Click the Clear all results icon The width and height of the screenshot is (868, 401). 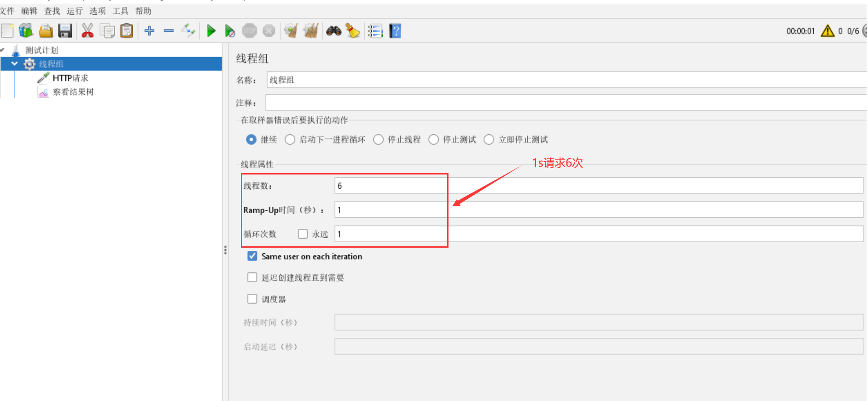point(311,31)
